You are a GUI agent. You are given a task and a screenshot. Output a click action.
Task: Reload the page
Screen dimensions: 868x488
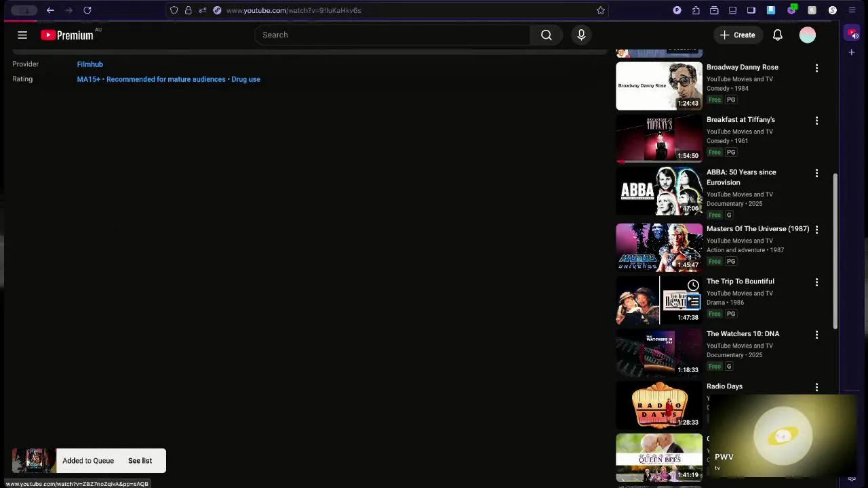click(87, 10)
